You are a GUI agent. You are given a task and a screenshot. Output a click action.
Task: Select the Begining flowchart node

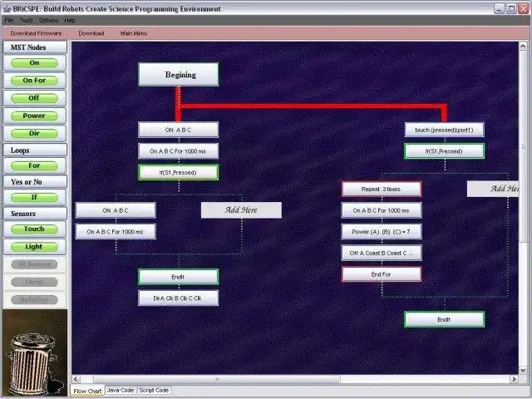pyautogui.click(x=178, y=74)
